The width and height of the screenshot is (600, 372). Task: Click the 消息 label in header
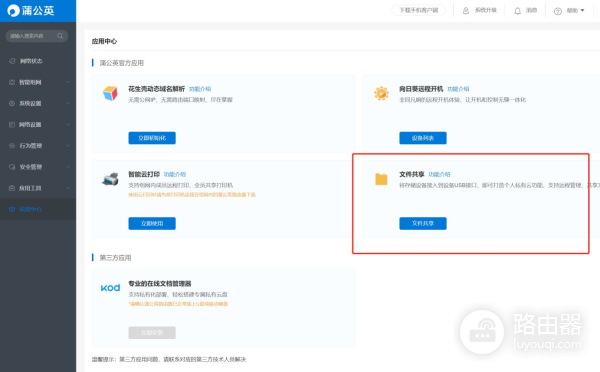(x=532, y=10)
